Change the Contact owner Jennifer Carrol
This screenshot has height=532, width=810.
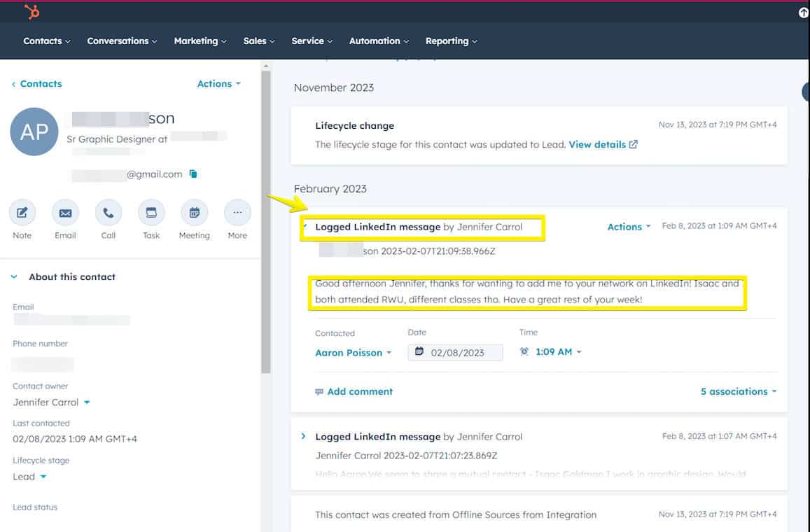click(x=52, y=402)
